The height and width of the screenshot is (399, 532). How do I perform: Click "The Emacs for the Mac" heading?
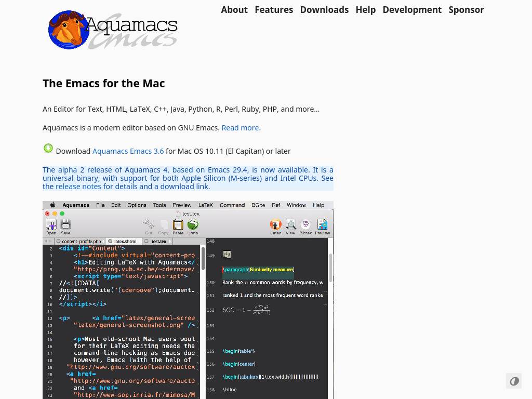[104, 84]
